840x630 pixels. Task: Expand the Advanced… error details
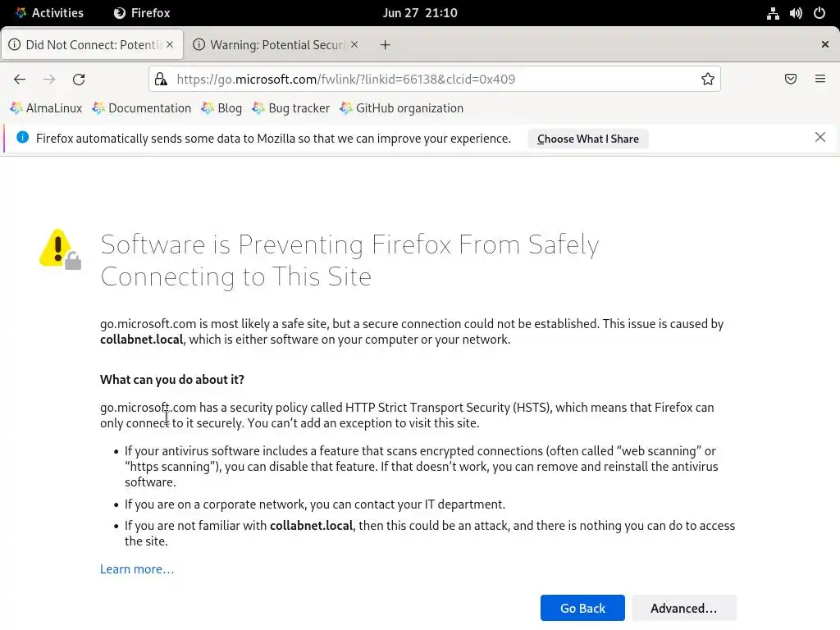click(683, 608)
